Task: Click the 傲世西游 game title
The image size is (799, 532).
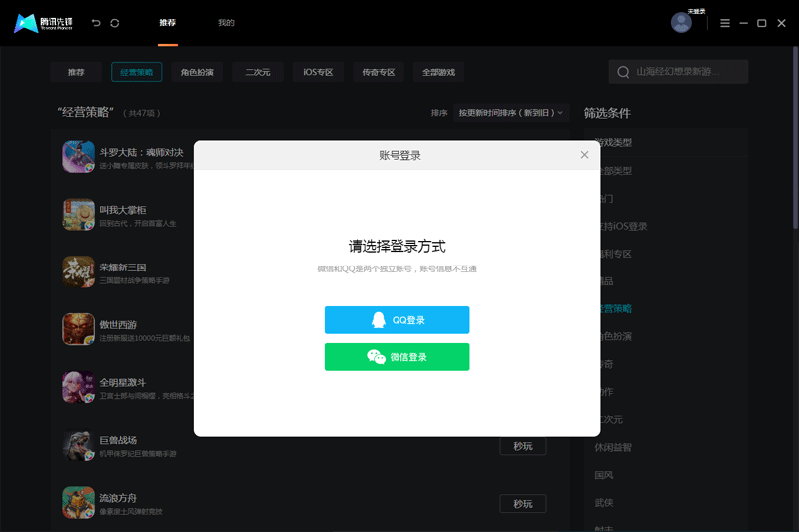Action: 118,324
